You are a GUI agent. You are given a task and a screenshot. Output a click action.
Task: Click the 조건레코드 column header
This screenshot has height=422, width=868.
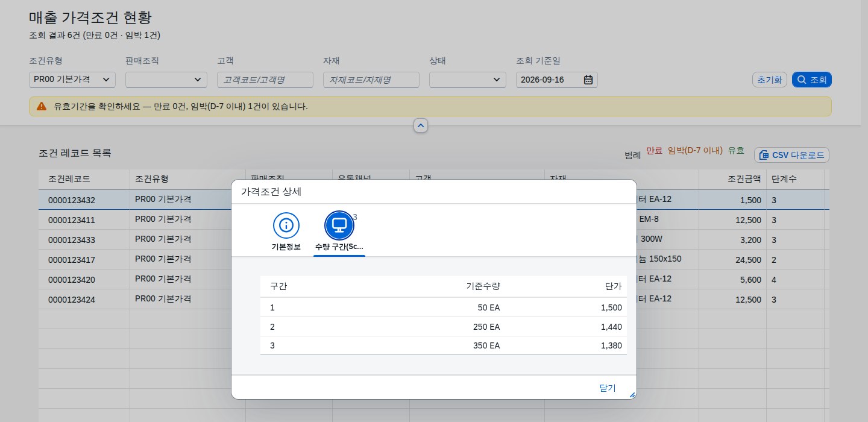coord(84,179)
